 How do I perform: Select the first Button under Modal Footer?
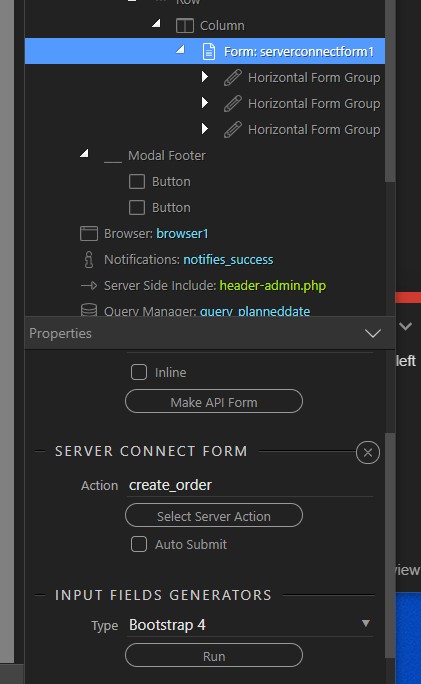160,181
